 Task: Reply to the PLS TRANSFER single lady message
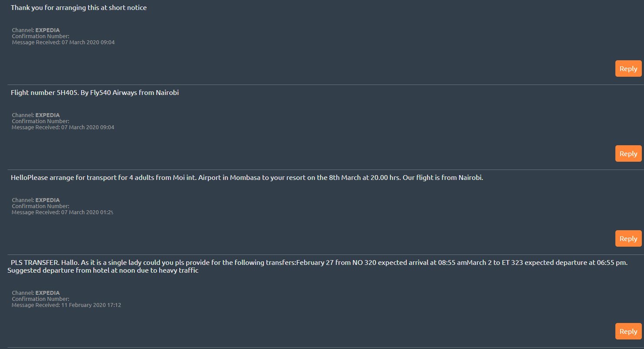(628, 331)
